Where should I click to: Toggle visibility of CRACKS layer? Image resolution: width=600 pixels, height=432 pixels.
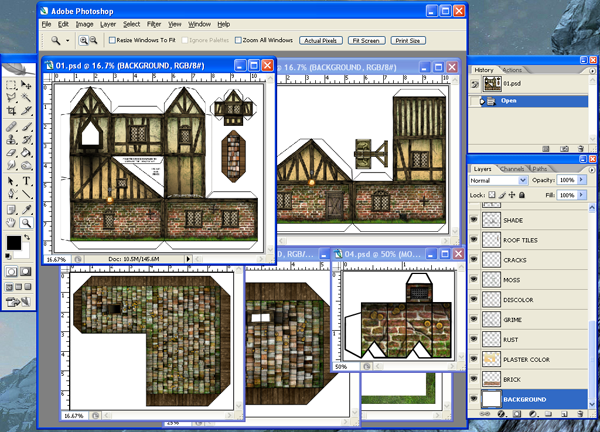474,260
